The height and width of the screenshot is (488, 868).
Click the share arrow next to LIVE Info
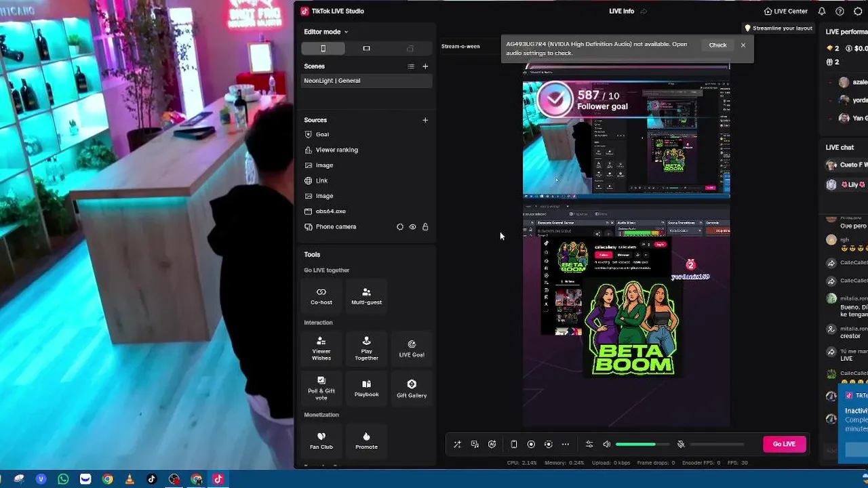[644, 12]
